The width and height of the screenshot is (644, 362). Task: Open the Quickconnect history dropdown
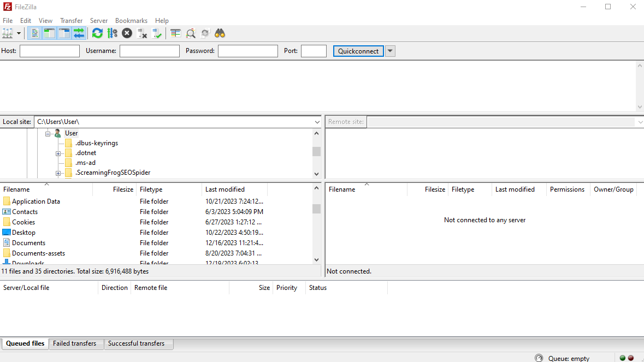click(390, 51)
